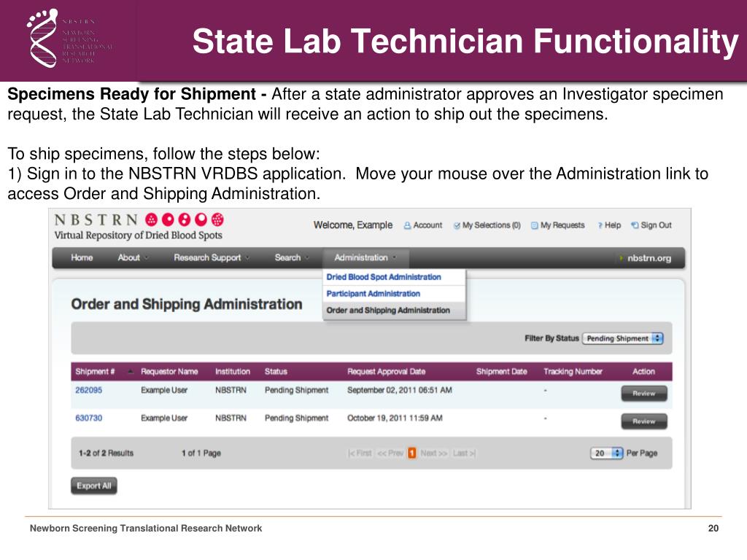This screenshot has width=747, height=560.
Task: Review shipment 262095
Action: click(643, 393)
